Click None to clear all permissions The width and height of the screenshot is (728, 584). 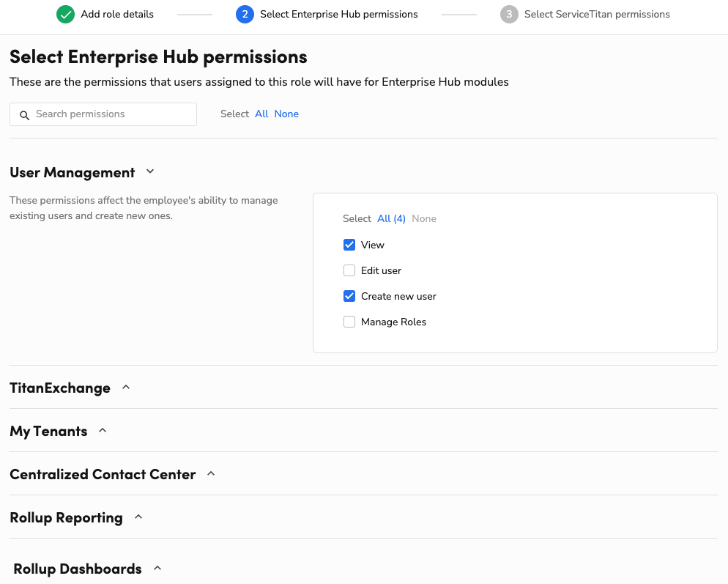[x=286, y=114]
